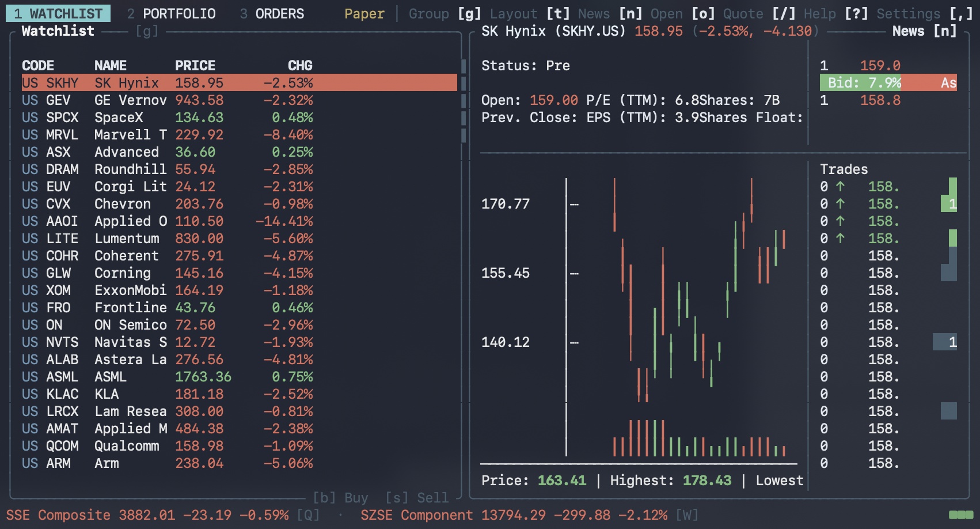Select the ASML row
Screen dimensions: 980x529
(x=240, y=376)
